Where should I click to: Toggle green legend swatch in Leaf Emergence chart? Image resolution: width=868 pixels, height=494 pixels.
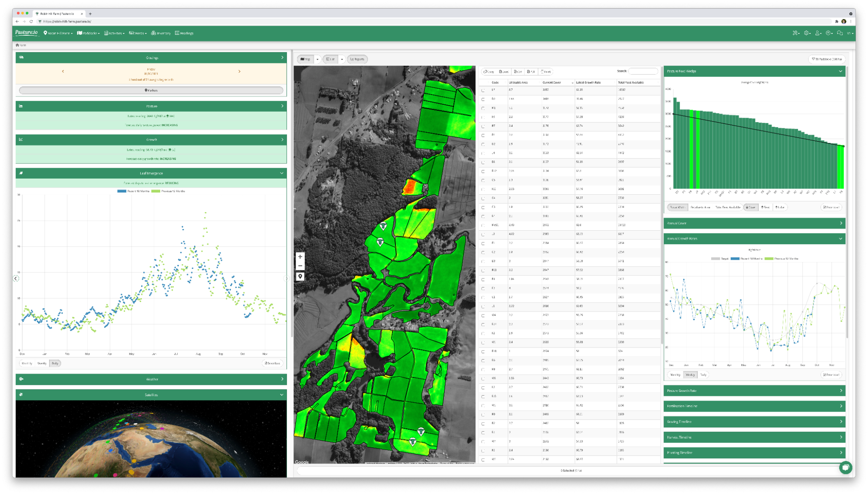tap(155, 191)
